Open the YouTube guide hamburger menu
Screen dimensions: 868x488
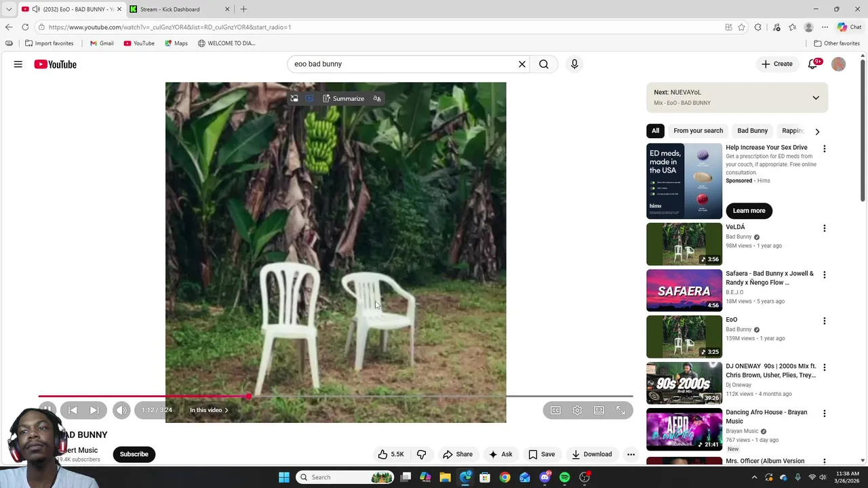pyautogui.click(x=18, y=64)
